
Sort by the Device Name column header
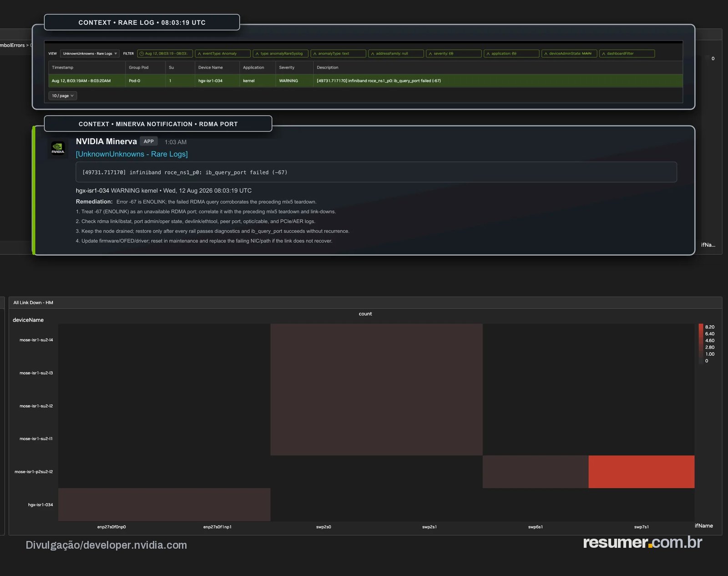pyautogui.click(x=210, y=67)
